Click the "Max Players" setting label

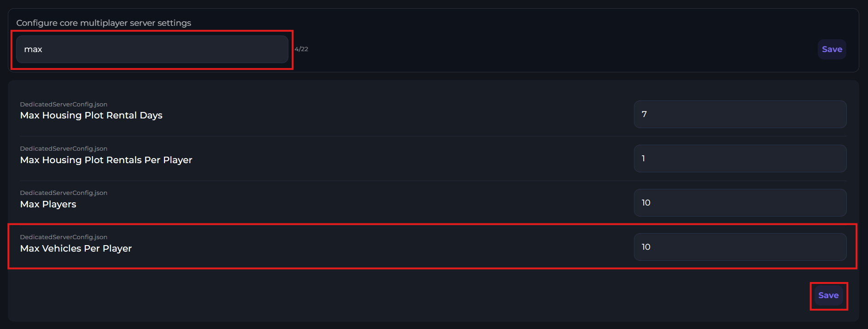pyautogui.click(x=48, y=204)
